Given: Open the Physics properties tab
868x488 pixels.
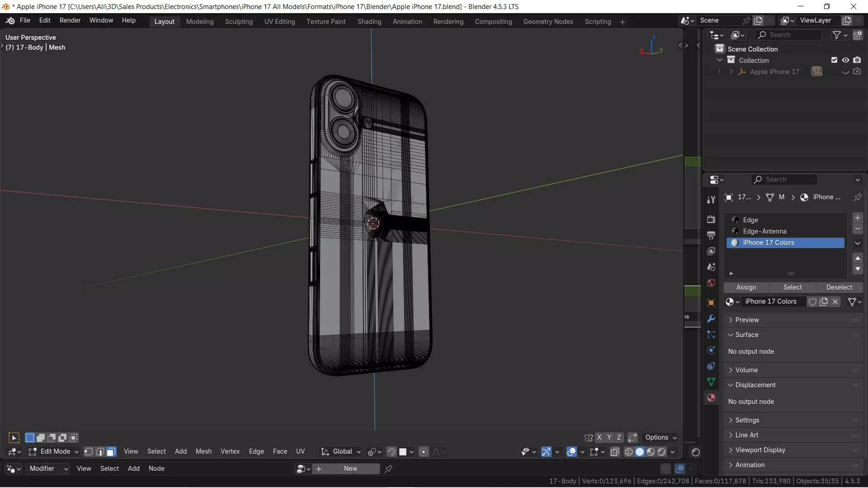Looking at the screenshot, I should pyautogui.click(x=711, y=350).
